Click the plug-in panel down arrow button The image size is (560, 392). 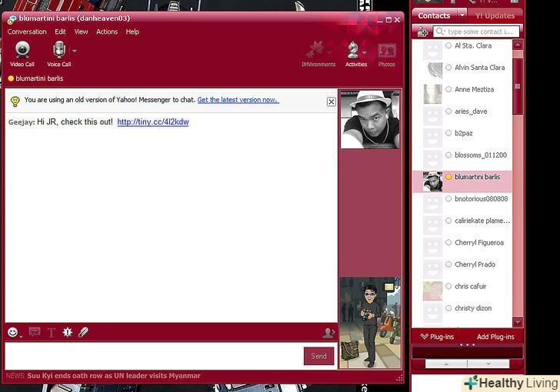[x=488, y=364]
